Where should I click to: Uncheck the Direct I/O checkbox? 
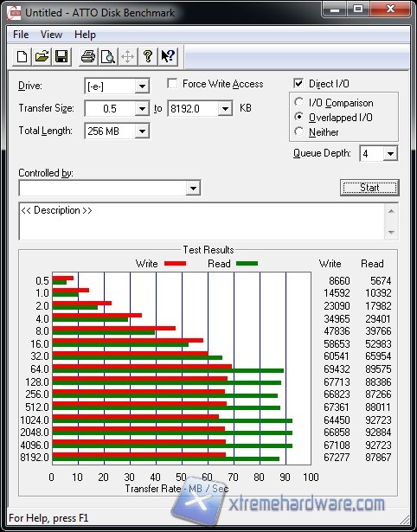point(298,83)
